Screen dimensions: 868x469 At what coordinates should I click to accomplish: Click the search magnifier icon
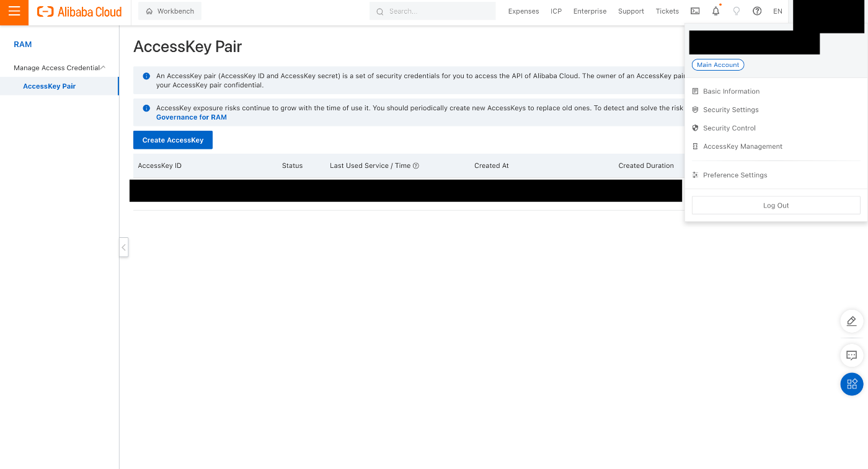[x=380, y=12]
